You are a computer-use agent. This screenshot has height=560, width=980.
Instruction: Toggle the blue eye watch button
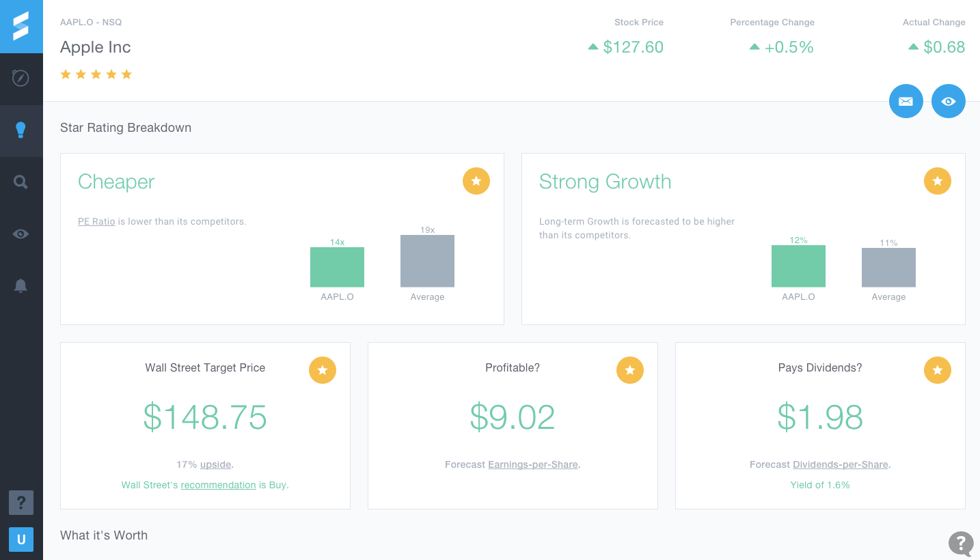[949, 101]
